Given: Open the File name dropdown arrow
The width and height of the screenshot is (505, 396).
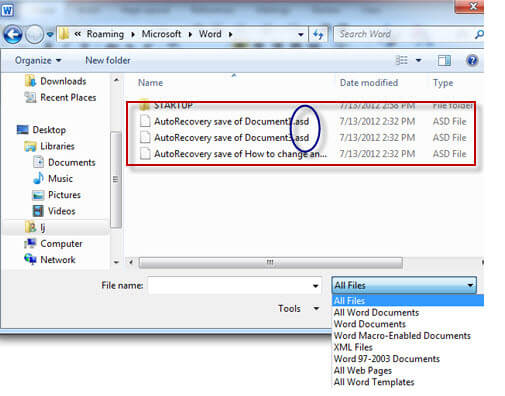Looking at the screenshot, I should [315, 286].
